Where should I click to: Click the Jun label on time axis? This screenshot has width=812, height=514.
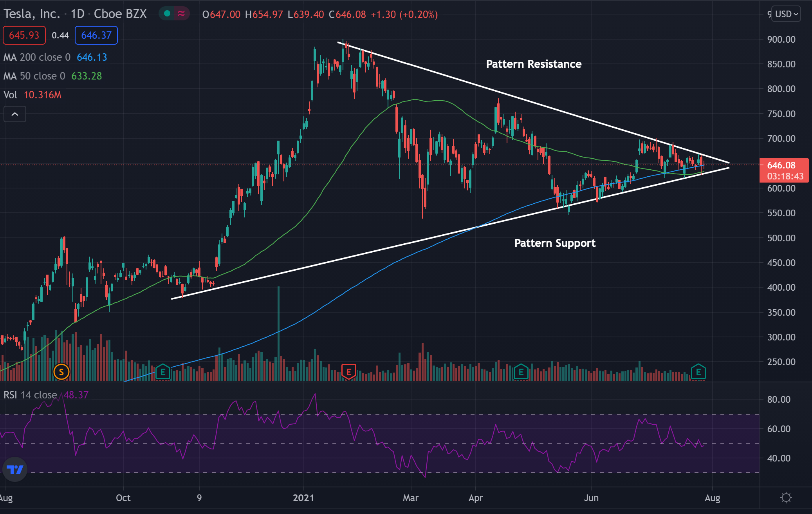pos(591,498)
